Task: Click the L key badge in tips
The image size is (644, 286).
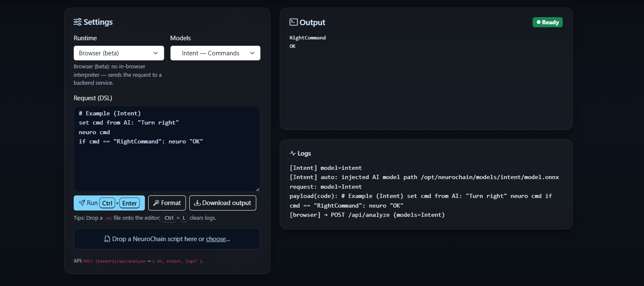Action: point(184,218)
